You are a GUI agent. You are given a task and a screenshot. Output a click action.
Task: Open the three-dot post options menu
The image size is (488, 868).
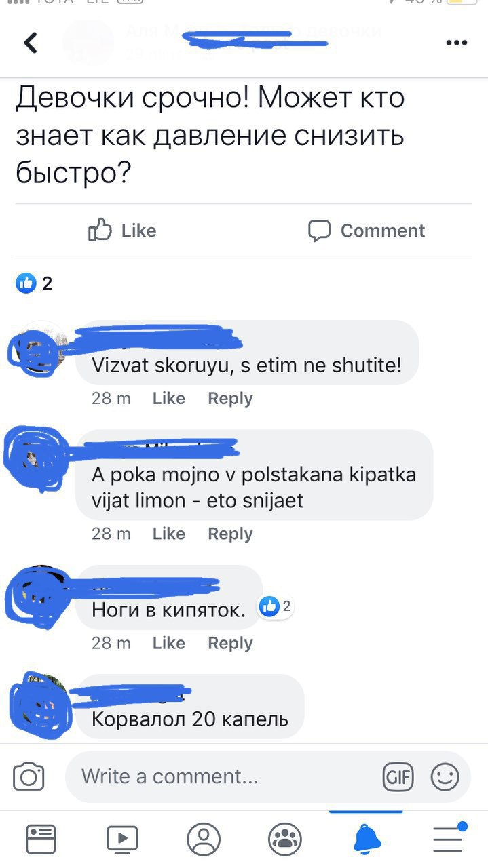coord(457,43)
